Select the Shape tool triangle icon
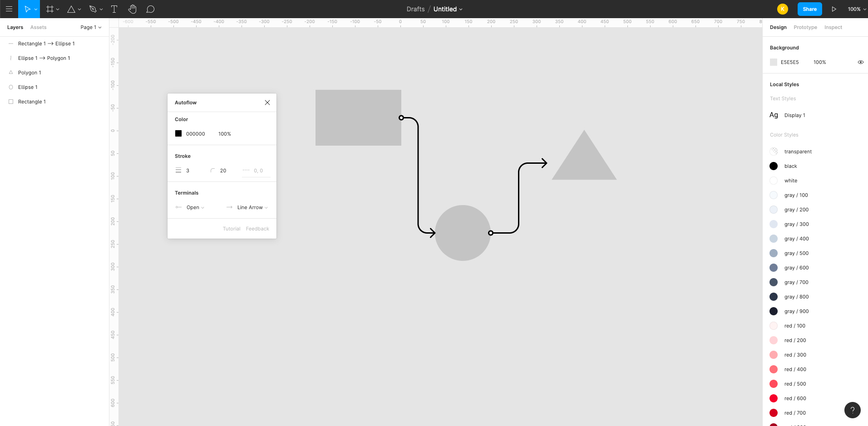Screen dimensions: 868x426 tap(71, 9)
